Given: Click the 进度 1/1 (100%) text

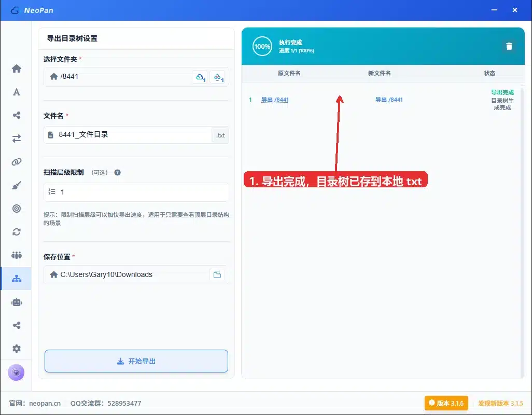Looking at the screenshot, I should [x=296, y=50].
